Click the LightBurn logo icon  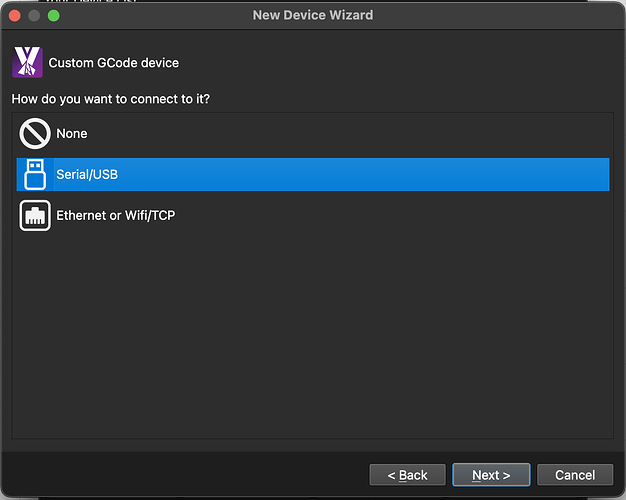point(27,63)
